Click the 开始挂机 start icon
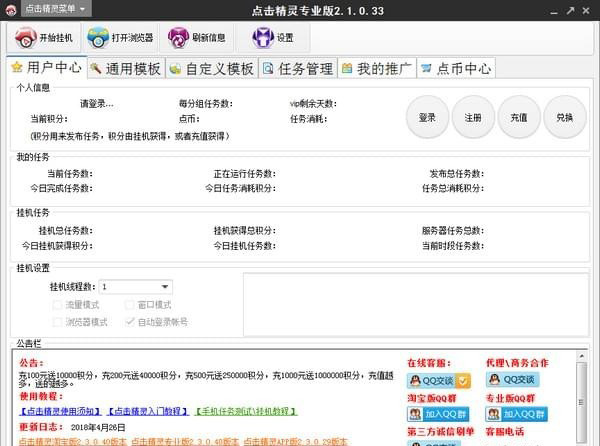This screenshot has width=600, height=446. (25, 37)
